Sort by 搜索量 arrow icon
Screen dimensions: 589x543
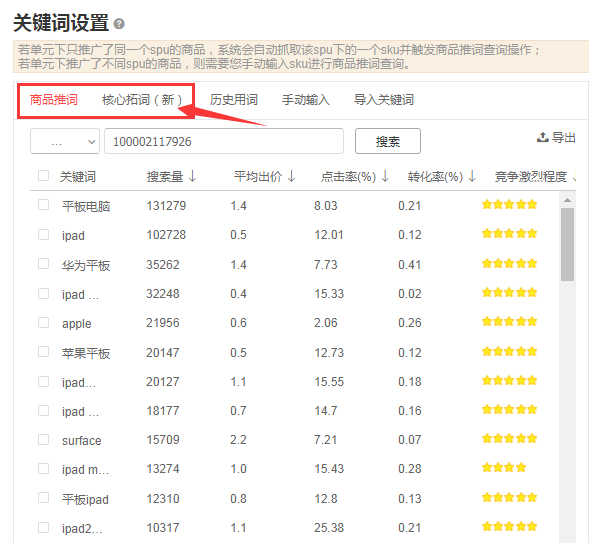[x=192, y=176]
